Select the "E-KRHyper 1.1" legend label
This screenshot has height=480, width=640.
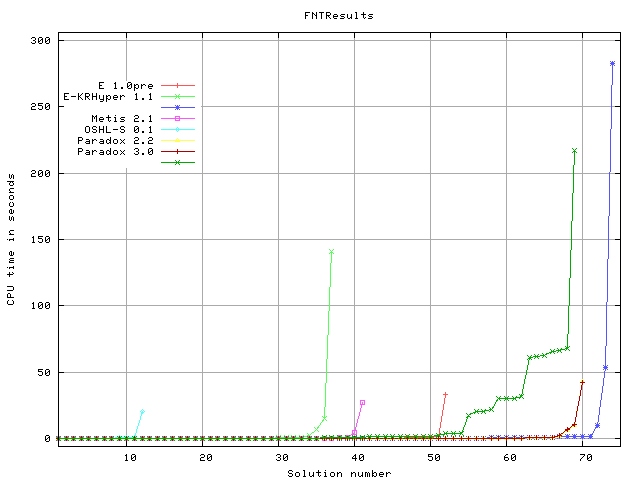tap(108, 97)
